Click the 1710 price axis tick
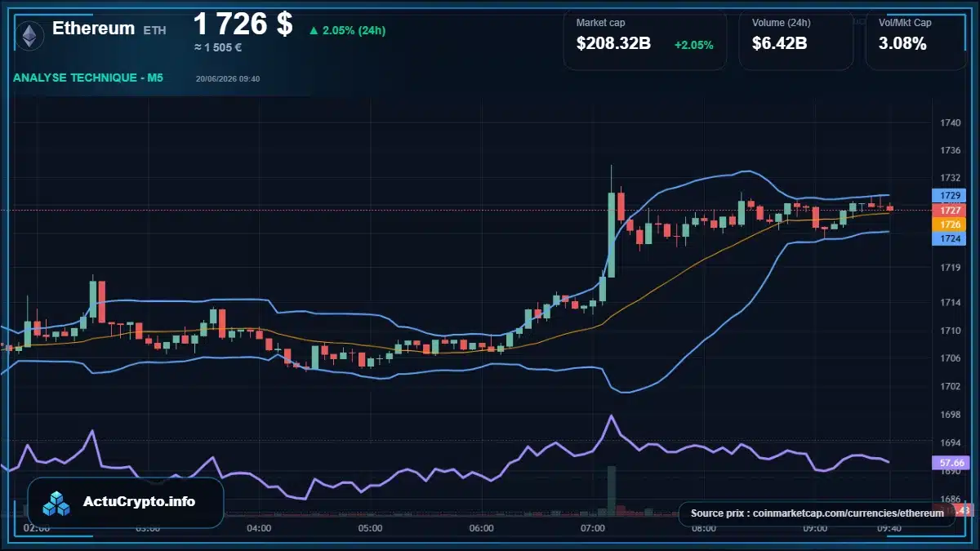The height and width of the screenshot is (551, 980). tap(950, 331)
